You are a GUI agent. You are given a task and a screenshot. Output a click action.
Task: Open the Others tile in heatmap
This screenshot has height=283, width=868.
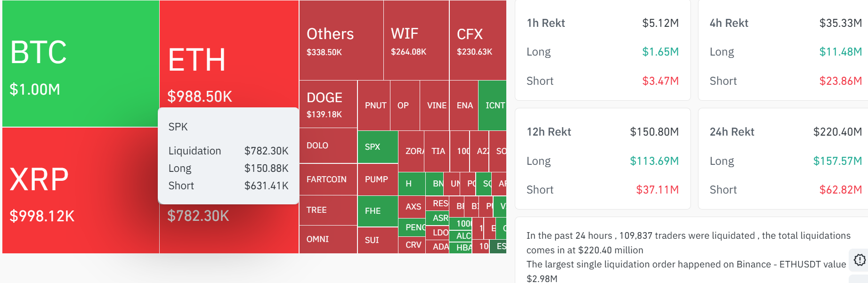341,40
